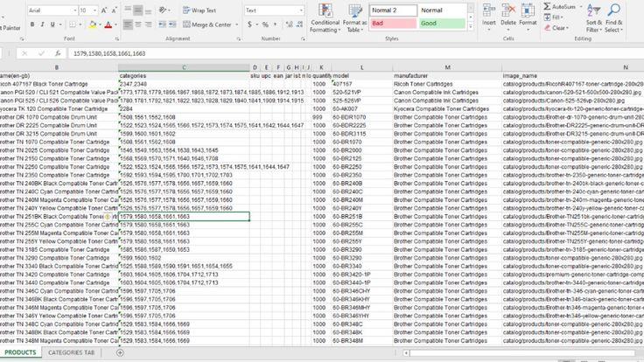
Task: Apply italic formatting
Action: tap(41, 25)
